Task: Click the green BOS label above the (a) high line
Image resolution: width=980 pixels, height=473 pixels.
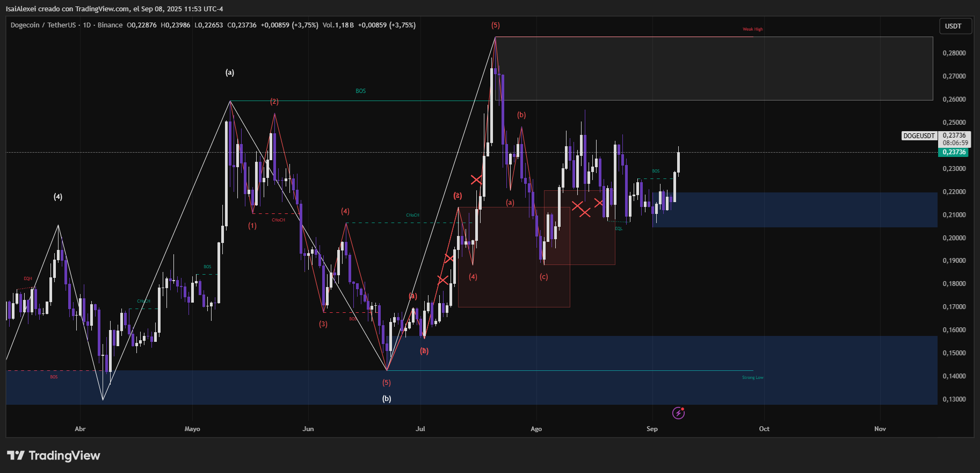Action: 360,91
